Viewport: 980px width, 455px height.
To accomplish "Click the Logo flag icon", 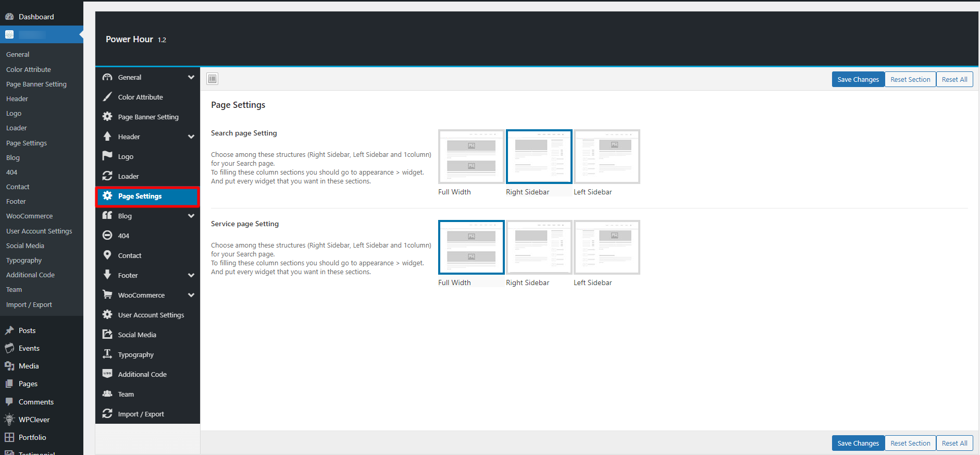I will [x=107, y=156].
